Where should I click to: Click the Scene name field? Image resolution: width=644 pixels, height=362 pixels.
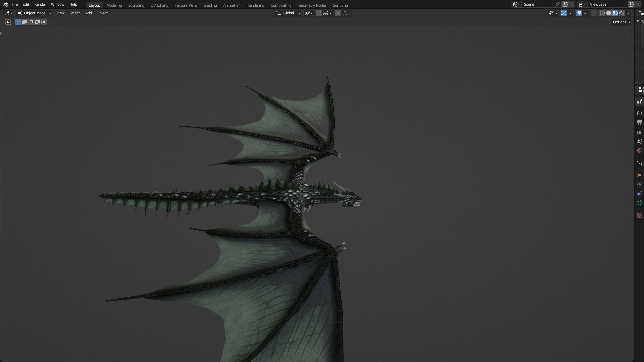(538, 4)
